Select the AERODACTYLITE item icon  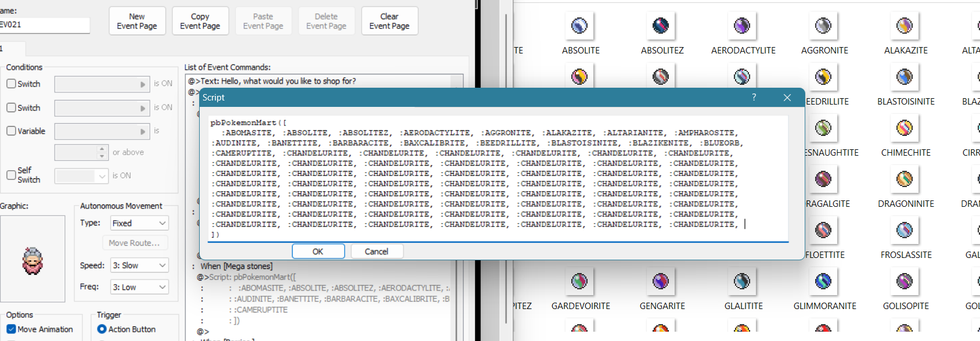click(742, 26)
